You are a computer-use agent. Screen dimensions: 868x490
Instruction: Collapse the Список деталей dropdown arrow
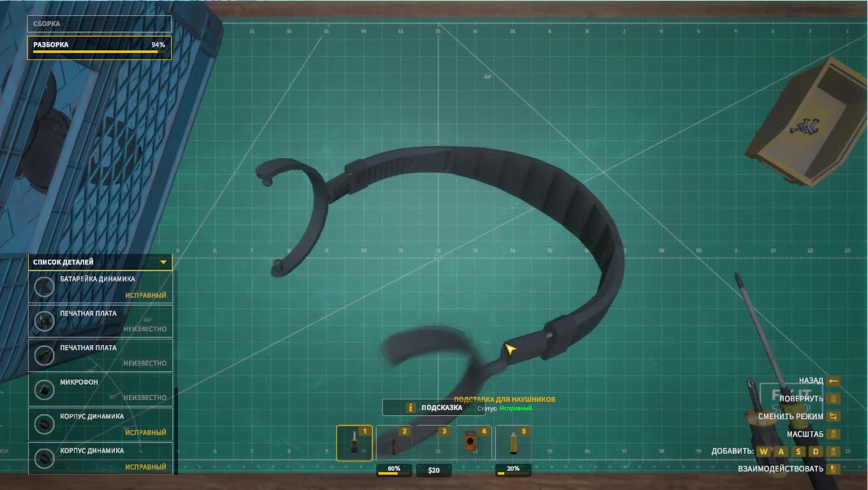(163, 262)
